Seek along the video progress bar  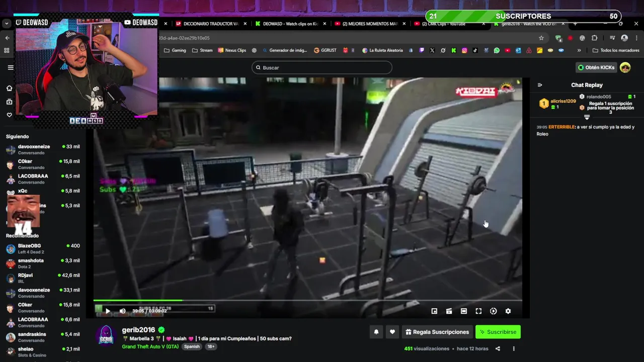(307, 301)
